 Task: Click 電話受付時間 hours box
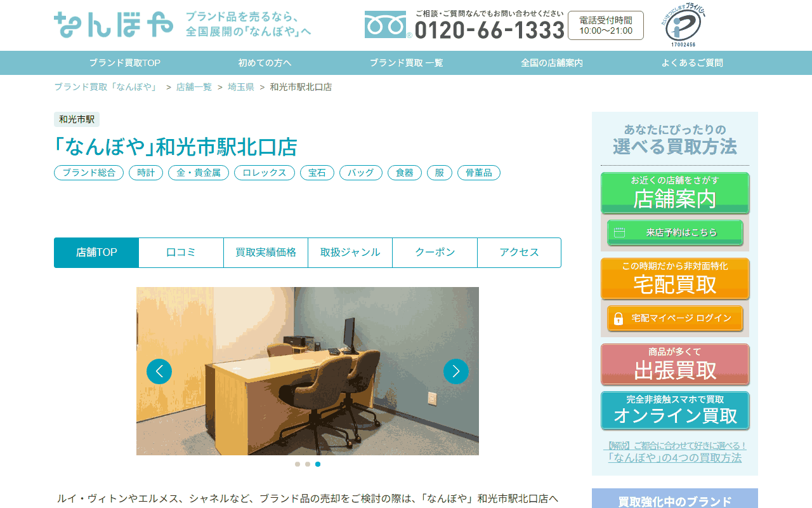point(606,25)
